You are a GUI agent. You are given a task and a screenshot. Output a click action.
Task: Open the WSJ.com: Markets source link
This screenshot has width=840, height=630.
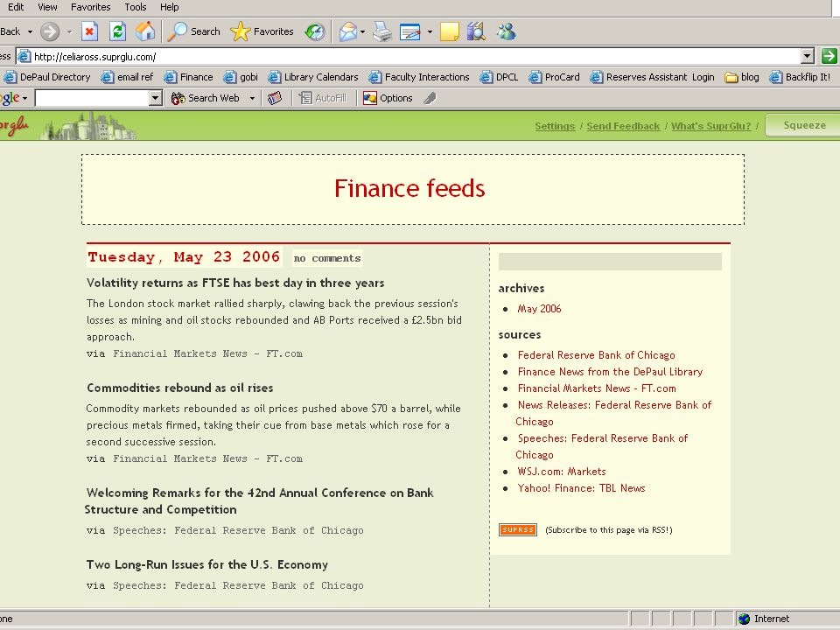tap(562, 472)
